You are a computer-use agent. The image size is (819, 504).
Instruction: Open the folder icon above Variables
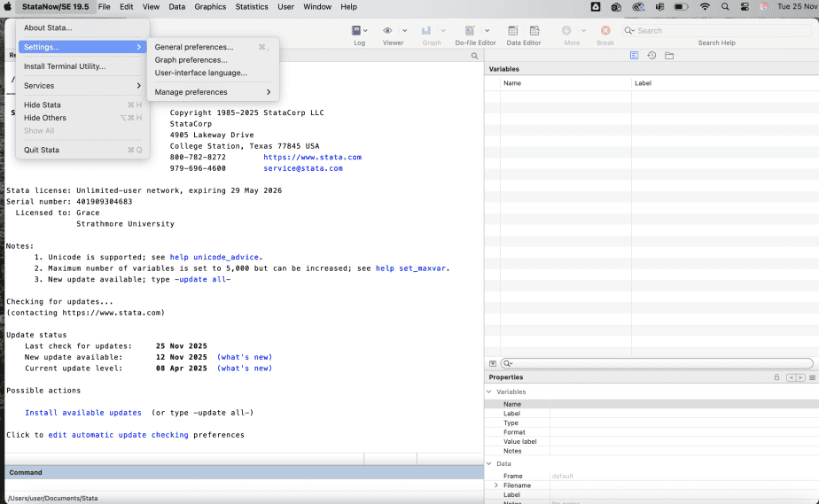pyautogui.click(x=669, y=55)
